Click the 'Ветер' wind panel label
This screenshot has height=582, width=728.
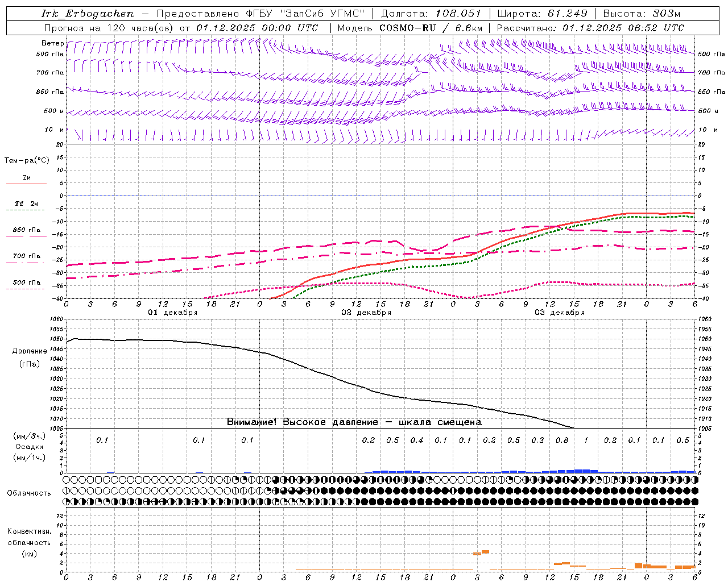[x=52, y=43]
